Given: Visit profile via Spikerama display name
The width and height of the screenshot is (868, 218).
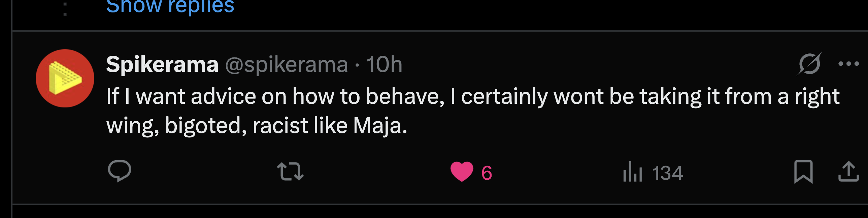Looking at the screenshot, I should point(162,64).
